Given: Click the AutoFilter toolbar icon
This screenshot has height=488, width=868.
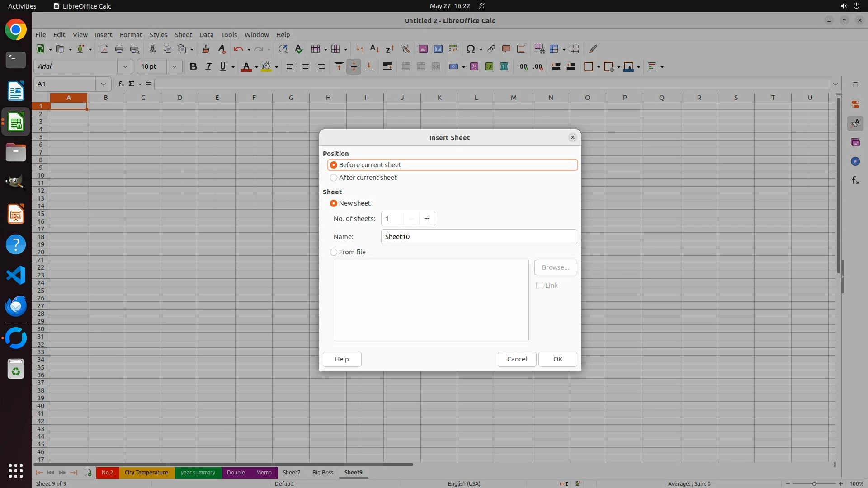Looking at the screenshot, I should (405, 49).
